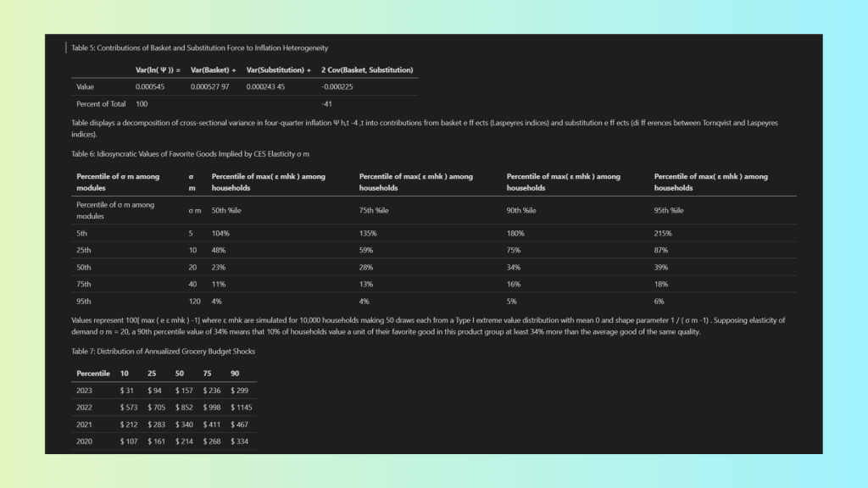868x488 pixels.
Task: Click the Table 5 caption title
Action: tap(199, 48)
